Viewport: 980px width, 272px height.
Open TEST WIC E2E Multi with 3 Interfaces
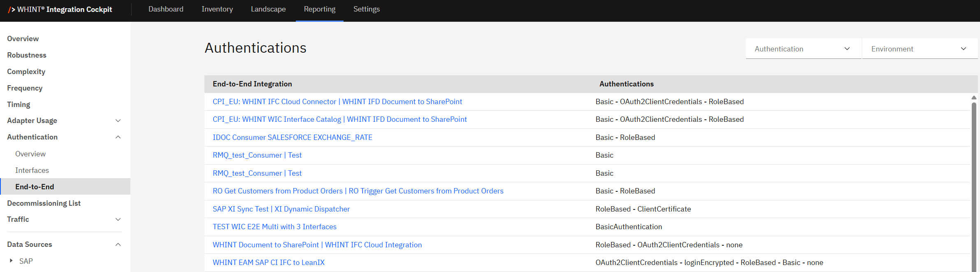(x=274, y=227)
